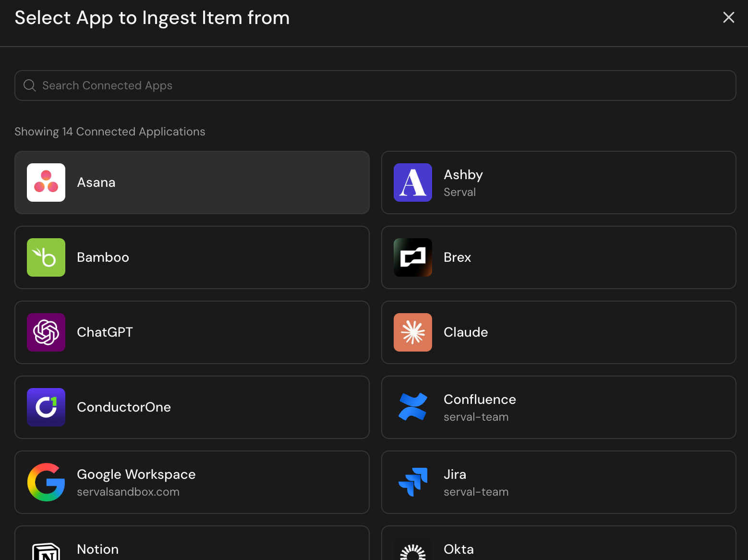Choose the Google Workspace app name
The width and height of the screenshot is (748, 560).
pyautogui.click(x=136, y=475)
